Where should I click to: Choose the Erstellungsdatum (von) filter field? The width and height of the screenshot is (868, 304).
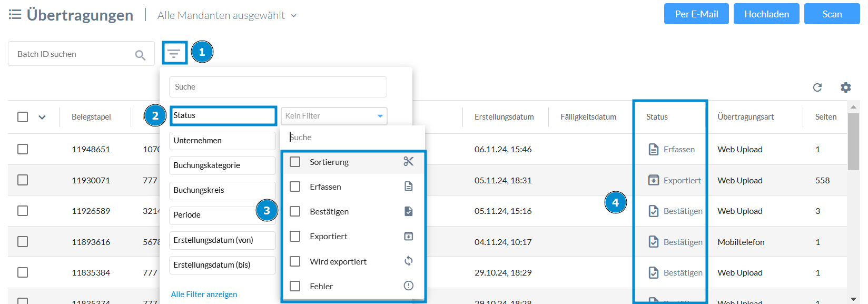[x=222, y=240]
